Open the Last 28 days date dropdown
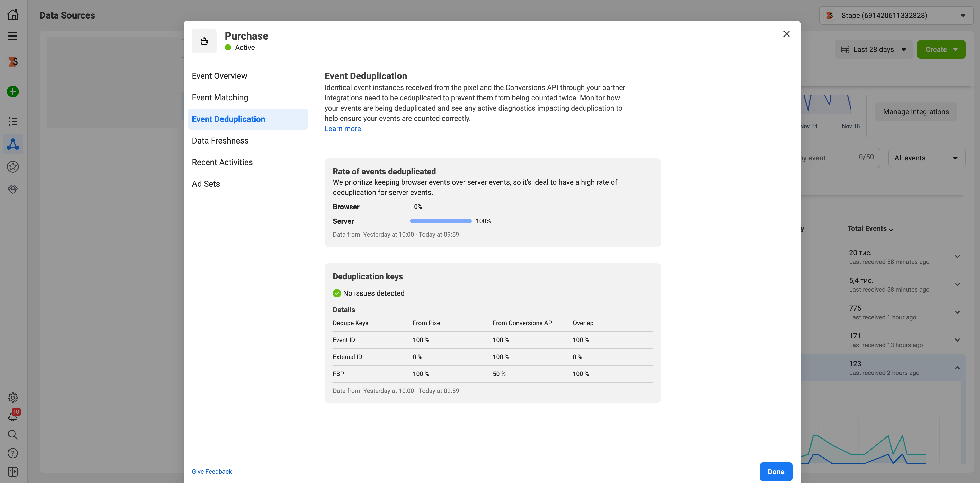980x483 pixels. tap(874, 49)
